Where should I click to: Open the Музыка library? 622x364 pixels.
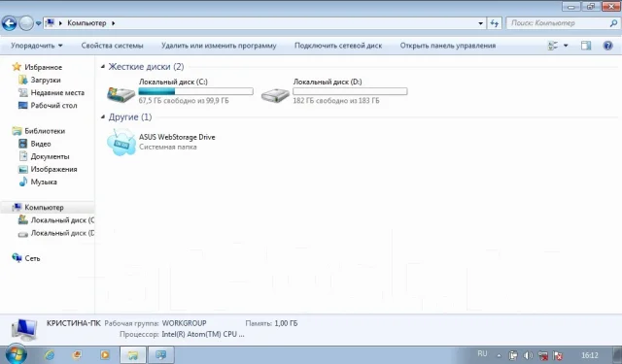44,182
